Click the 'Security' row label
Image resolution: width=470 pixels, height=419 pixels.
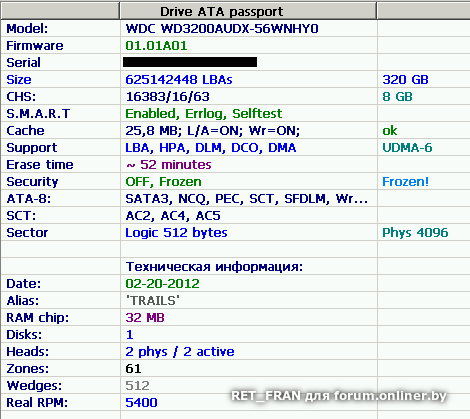(x=32, y=182)
